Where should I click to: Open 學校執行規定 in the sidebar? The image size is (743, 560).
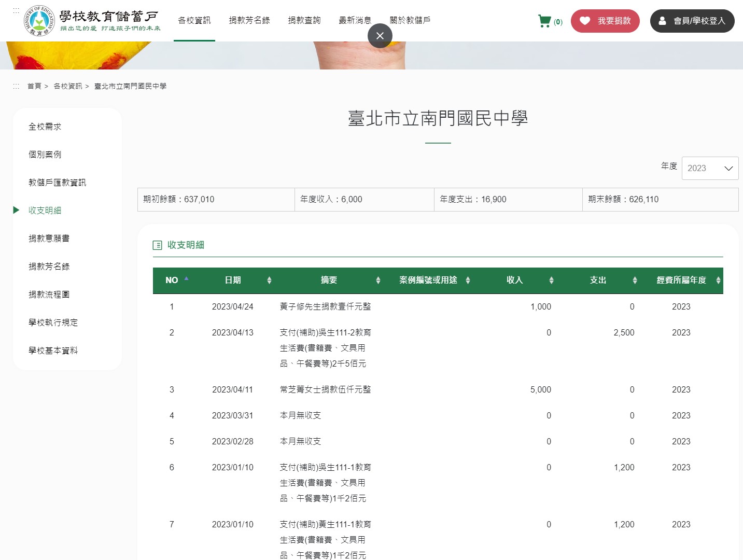[x=53, y=323]
